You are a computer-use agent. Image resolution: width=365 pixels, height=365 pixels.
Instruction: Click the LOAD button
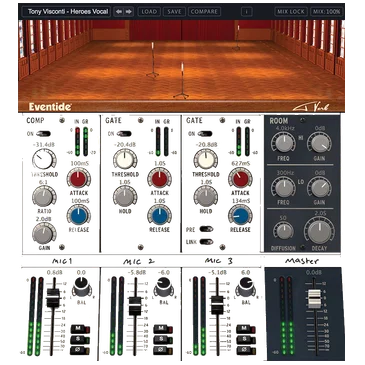[149, 12]
